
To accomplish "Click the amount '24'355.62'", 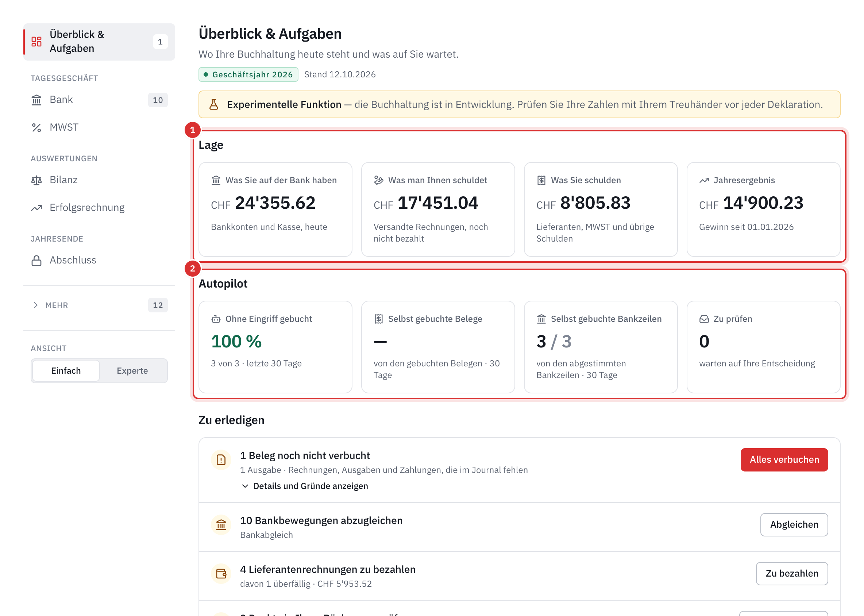I will 275,203.
